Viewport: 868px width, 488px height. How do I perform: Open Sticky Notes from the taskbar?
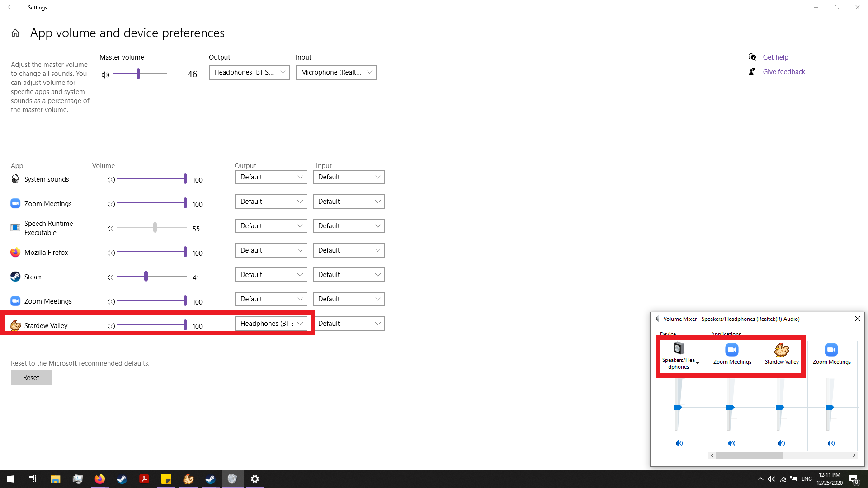pyautogui.click(x=166, y=479)
